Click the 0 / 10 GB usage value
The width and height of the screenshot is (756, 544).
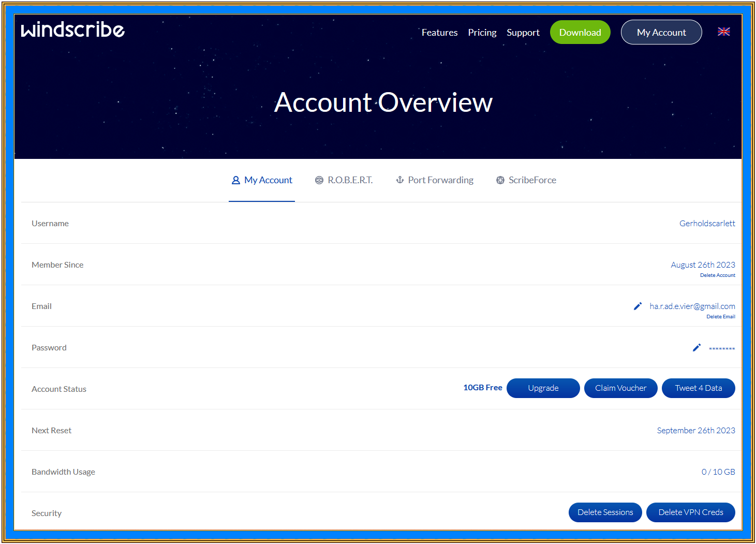tap(718, 472)
